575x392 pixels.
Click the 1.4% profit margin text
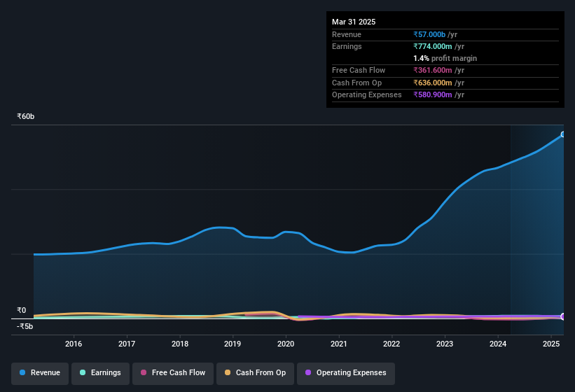click(445, 58)
